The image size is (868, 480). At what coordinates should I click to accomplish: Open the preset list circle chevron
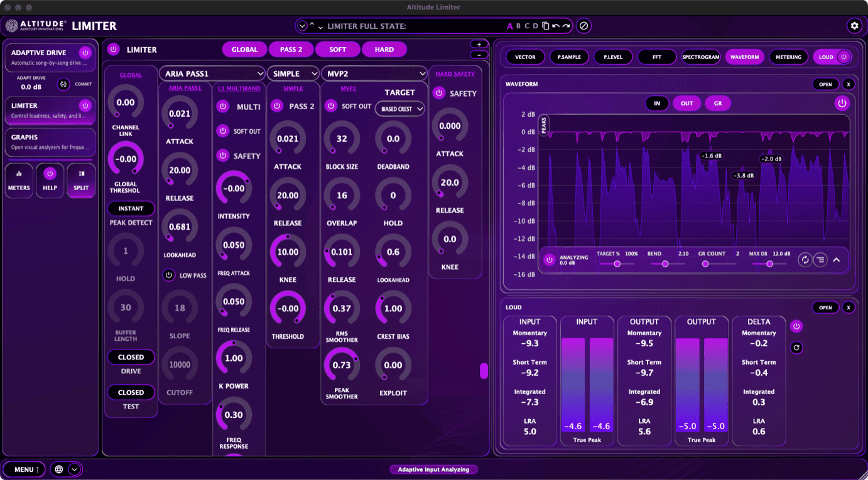[x=303, y=26]
